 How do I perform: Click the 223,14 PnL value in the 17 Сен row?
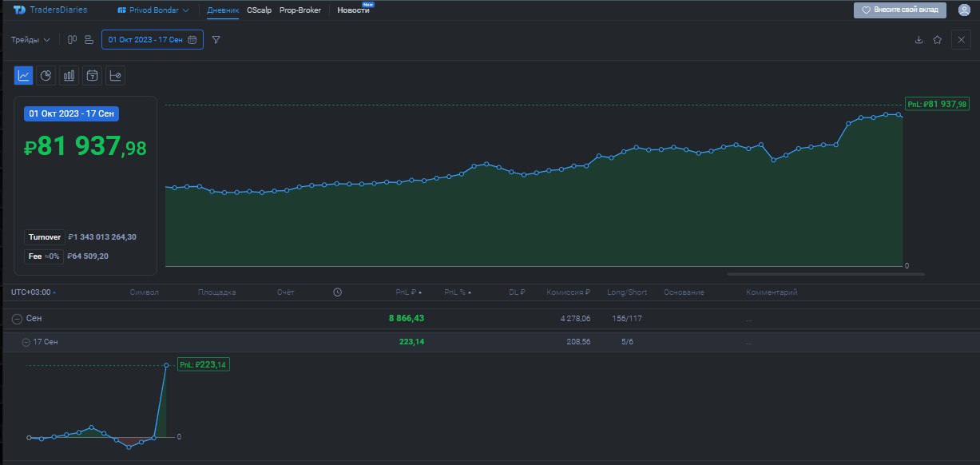pyautogui.click(x=411, y=342)
